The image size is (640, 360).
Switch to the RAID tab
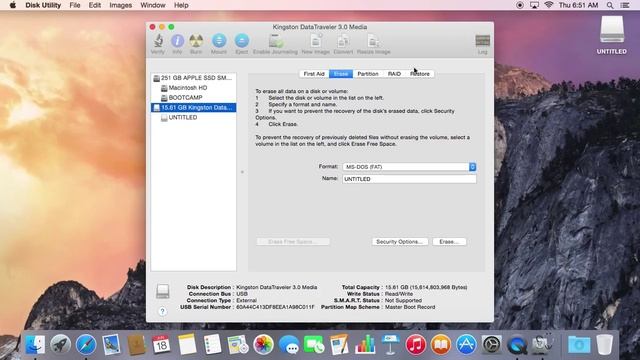[x=394, y=74]
